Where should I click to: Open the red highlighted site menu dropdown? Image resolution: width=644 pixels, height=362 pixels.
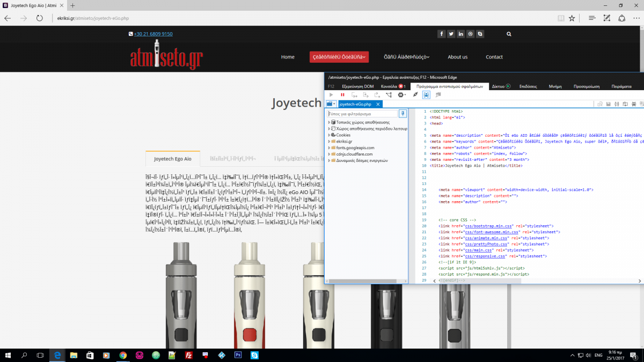click(339, 57)
